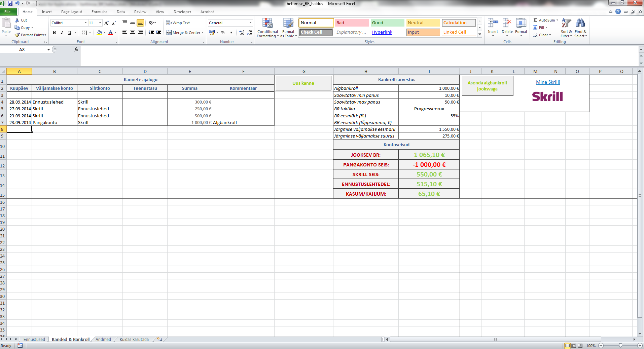Open the Mine Skrilli link

[x=548, y=82]
